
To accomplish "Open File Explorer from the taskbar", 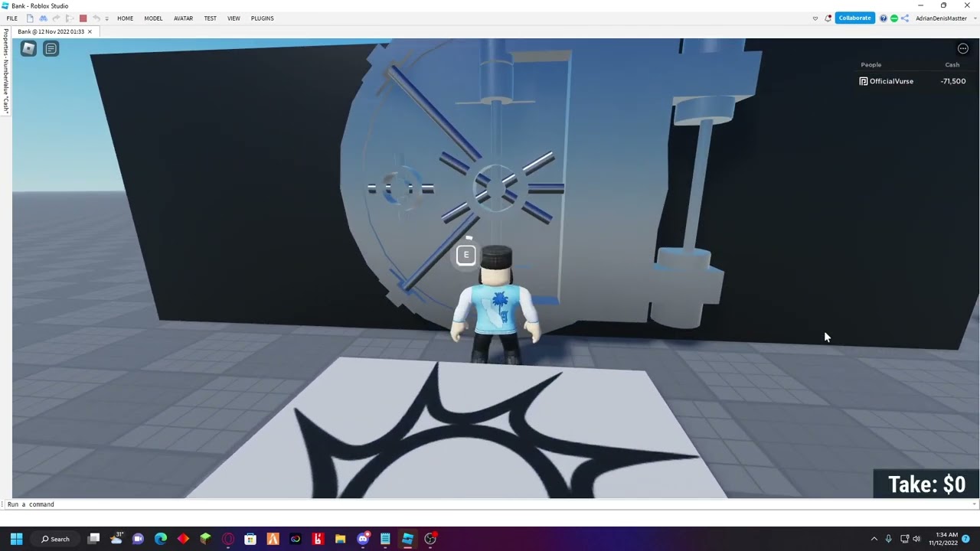I will coord(340,539).
